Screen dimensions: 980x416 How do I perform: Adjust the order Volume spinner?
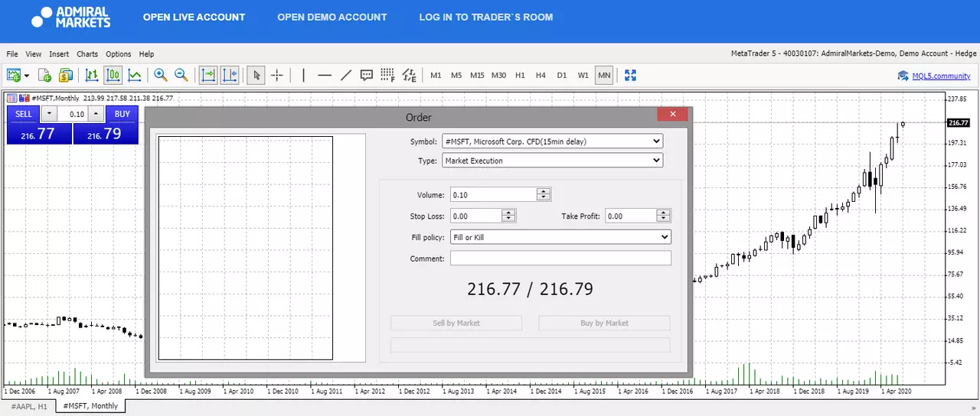click(x=544, y=195)
